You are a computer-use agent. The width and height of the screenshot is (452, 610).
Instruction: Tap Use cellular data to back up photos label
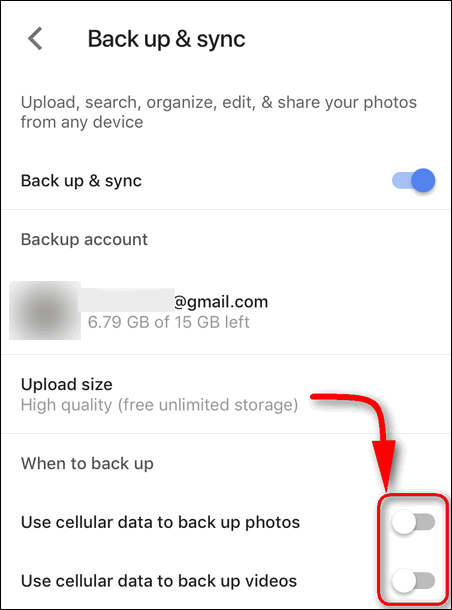pyautogui.click(x=160, y=522)
